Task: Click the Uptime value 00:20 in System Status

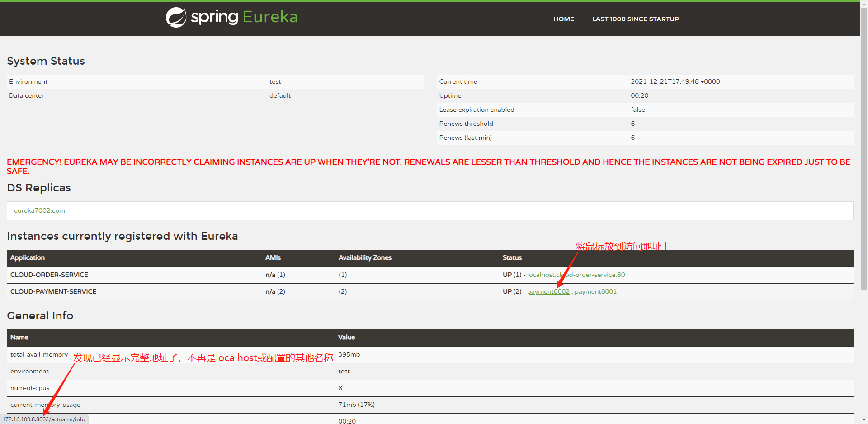Action: 639,95
